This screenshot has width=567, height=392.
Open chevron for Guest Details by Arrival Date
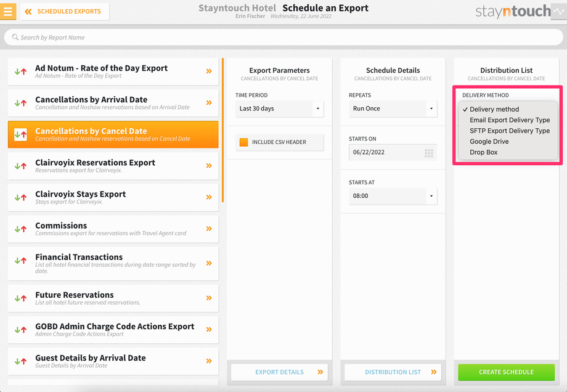coord(209,361)
